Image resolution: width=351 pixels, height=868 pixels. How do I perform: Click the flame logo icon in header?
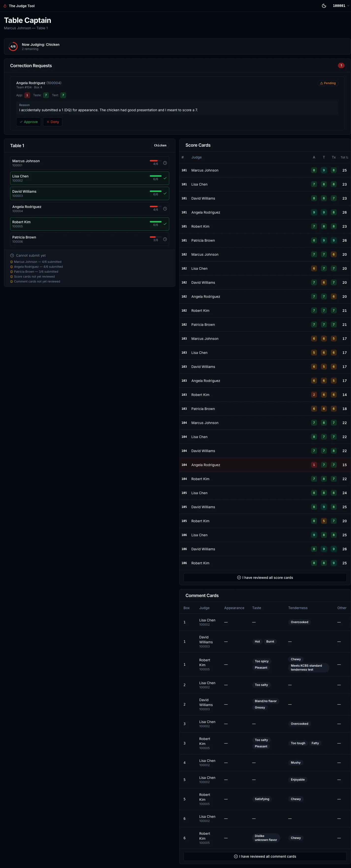click(x=5, y=6)
